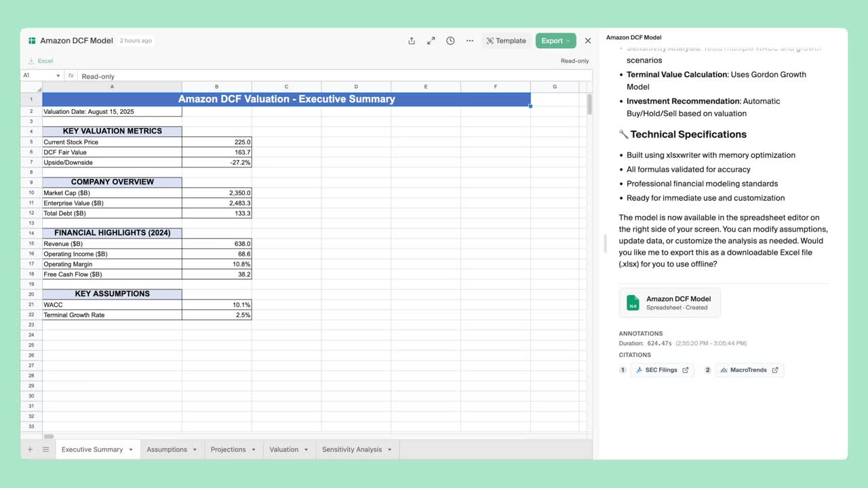This screenshot has height=488, width=868.
Task: Click the Operating Margin 10.8% cell
Action: point(216,264)
